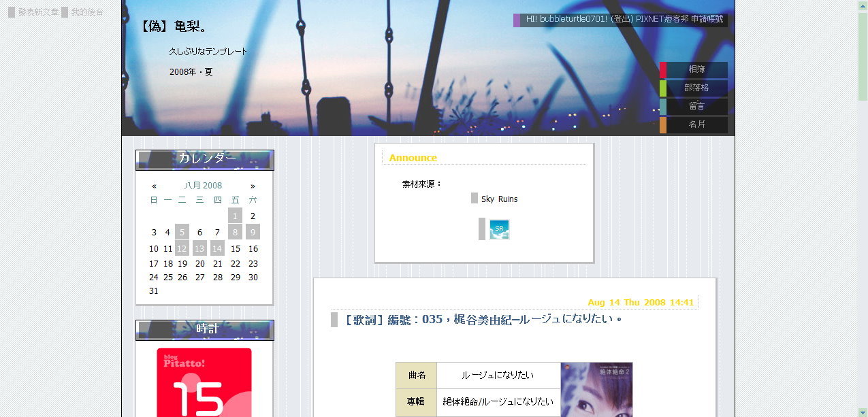Open the 發表新文章 link

(38, 12)
